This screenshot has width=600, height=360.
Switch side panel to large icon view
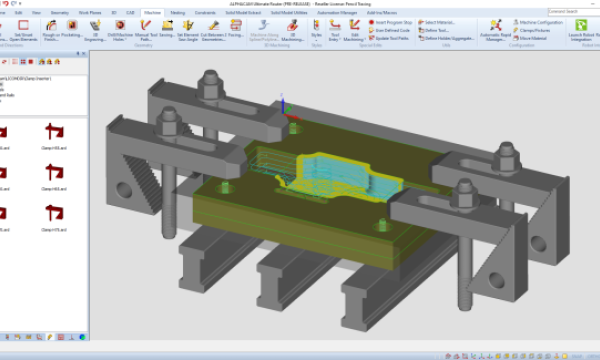click(31, 62)
